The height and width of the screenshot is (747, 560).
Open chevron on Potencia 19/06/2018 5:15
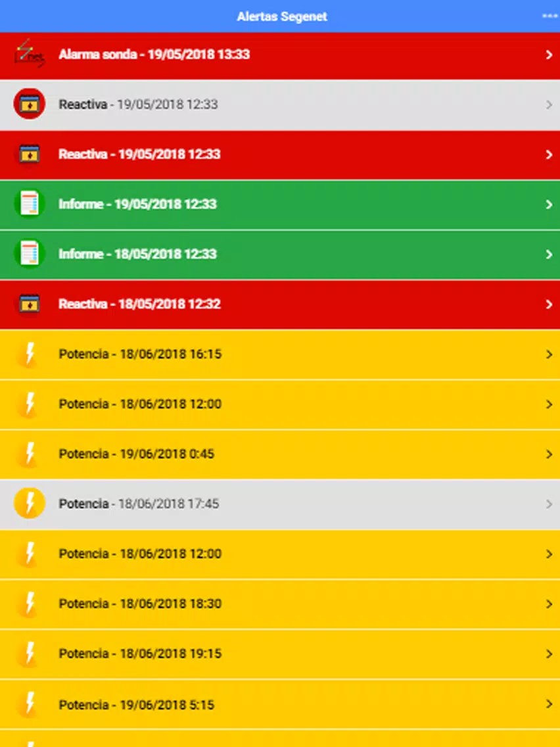(x=549, y=704)
